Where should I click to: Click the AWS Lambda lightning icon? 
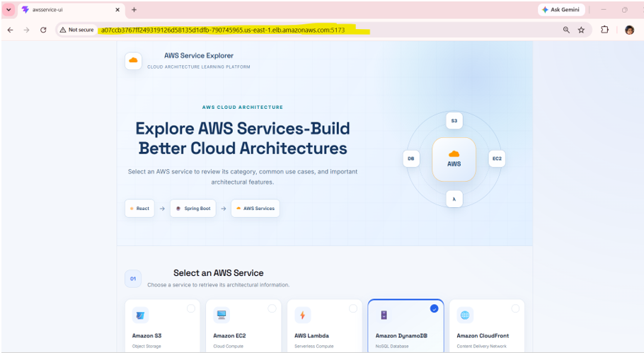tap(303, 315)
